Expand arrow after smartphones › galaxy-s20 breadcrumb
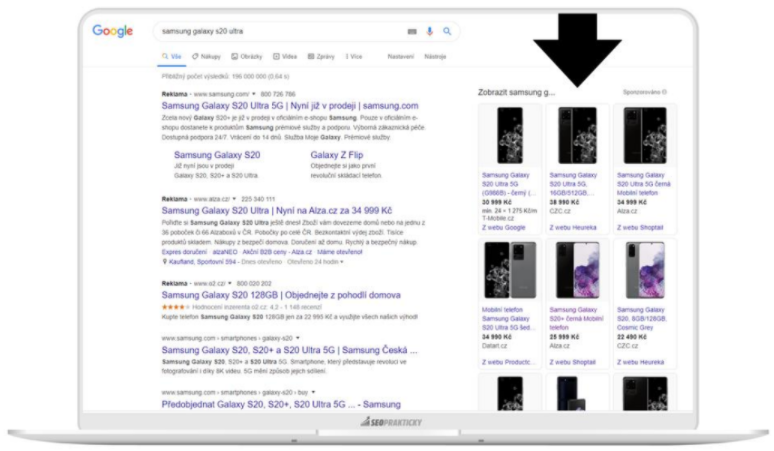The image size is (774, 451). (298, 338)
